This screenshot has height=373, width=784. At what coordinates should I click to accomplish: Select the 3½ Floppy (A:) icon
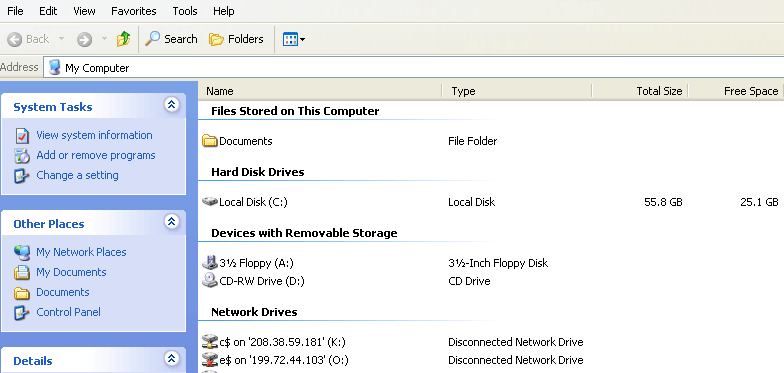coord(210,262)
